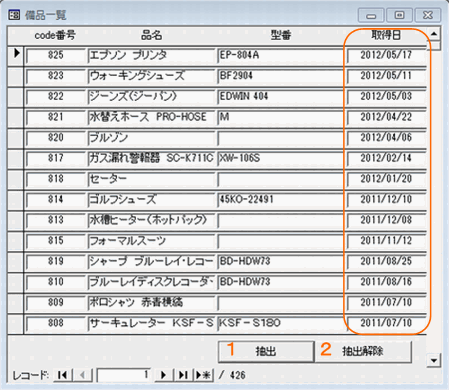449x390 pixels.
Task: Click the 品名 field containing エプソン プリンタ
Action: pos(152,55)
